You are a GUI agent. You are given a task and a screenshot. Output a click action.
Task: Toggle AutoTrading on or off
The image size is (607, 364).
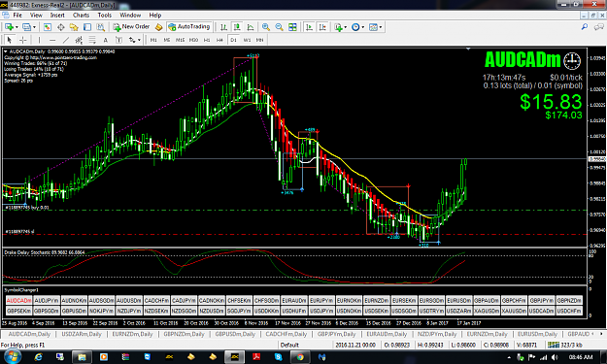tap(189, 26)
